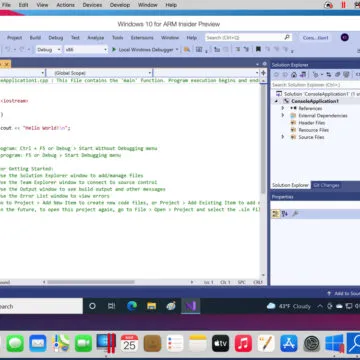This screenshot has height=360, width=360.
Task: Open Apple TV from the Dock
Action: 220,343
